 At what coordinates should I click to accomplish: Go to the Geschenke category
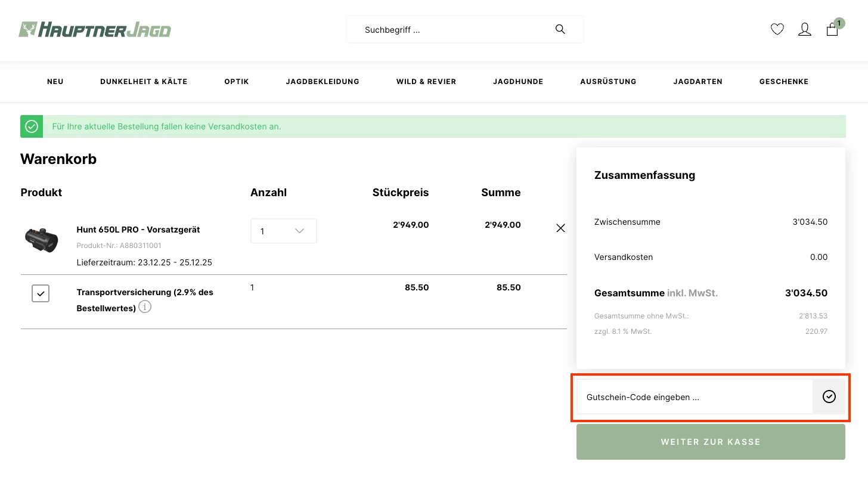click(783, 82)
